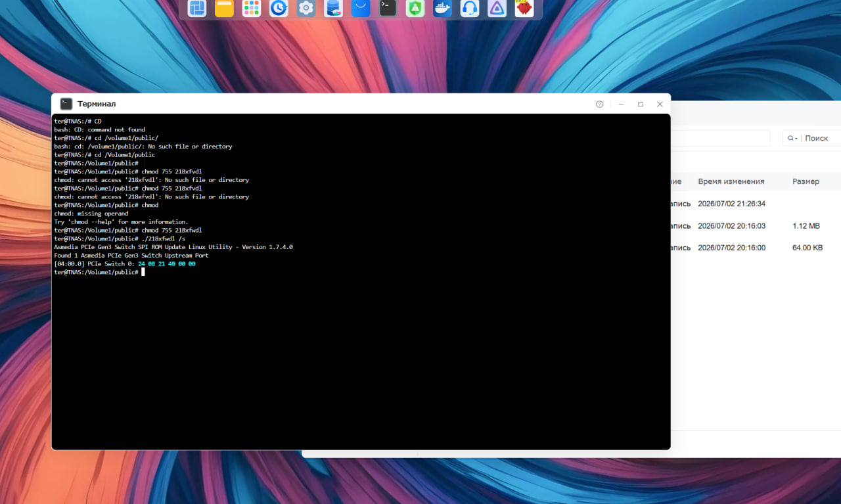
Task: Open the blue App Center shopping bag
Action: tap(361, 8)
